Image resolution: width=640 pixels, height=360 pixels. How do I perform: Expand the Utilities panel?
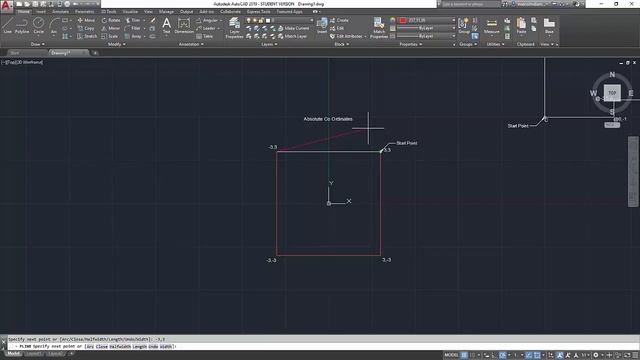496,44
